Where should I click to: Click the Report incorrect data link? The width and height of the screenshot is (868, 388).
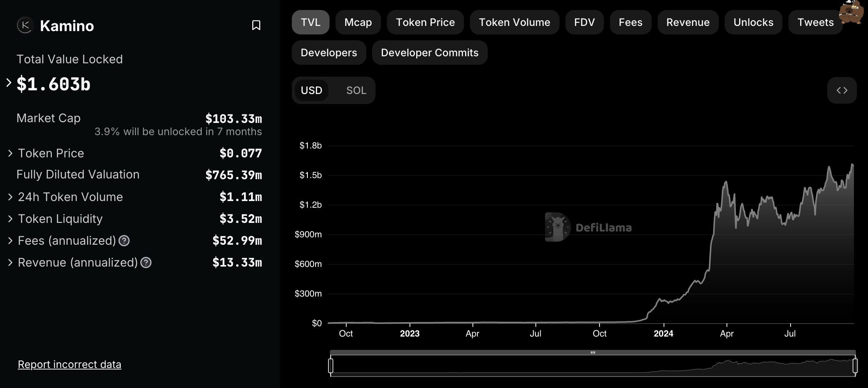click(70, 365)
